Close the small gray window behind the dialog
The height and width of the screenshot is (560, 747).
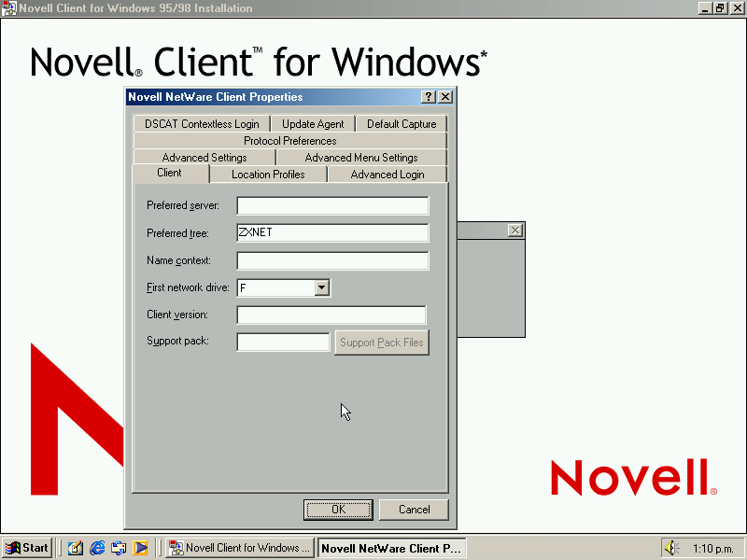point(515,231)
